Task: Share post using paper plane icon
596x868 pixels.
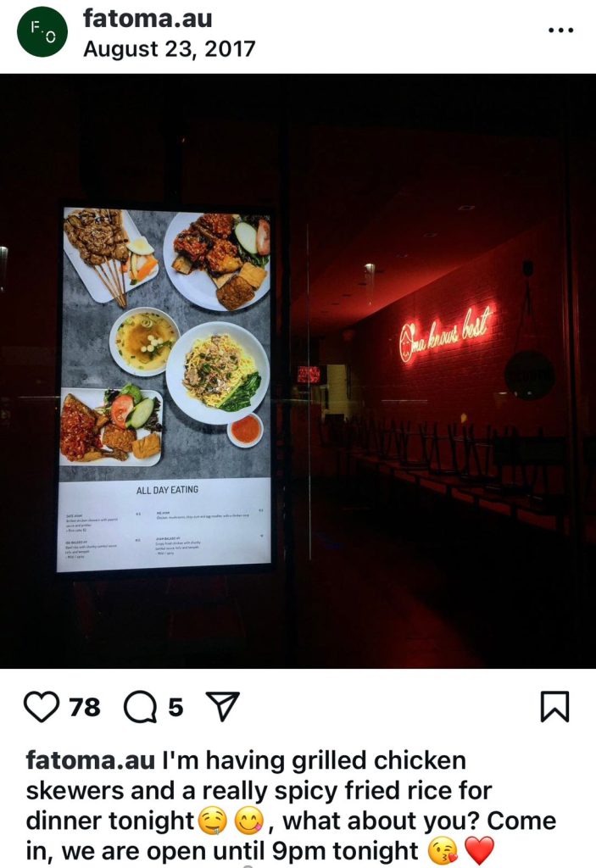Action: [x=223, y=706]
